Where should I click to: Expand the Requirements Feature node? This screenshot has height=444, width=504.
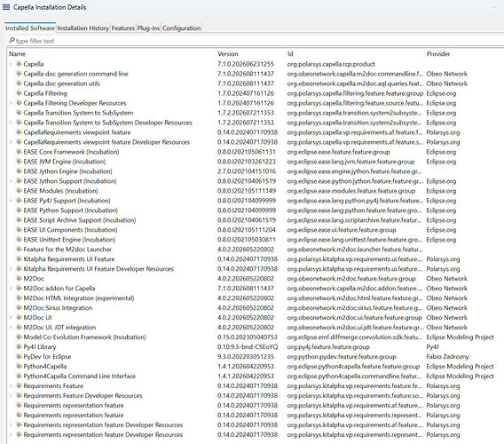tap(11, 385)
